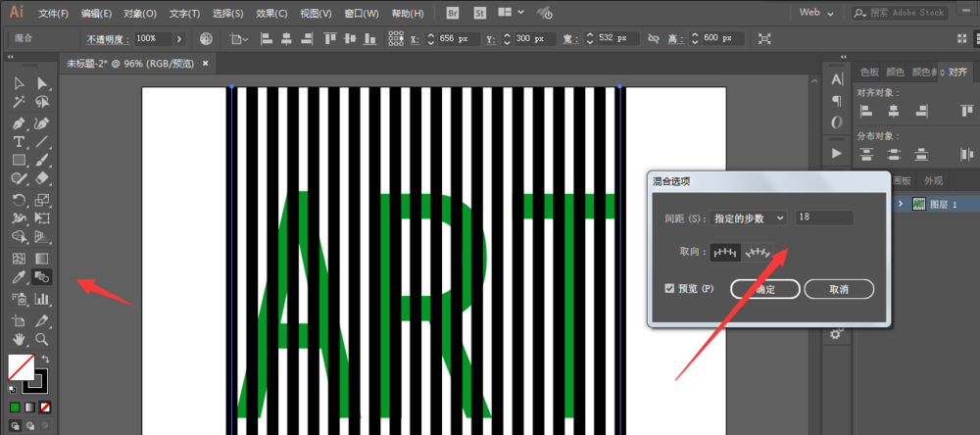Expand the opacity slider arrow
This screenshot has height=435, width=980.
179,39
